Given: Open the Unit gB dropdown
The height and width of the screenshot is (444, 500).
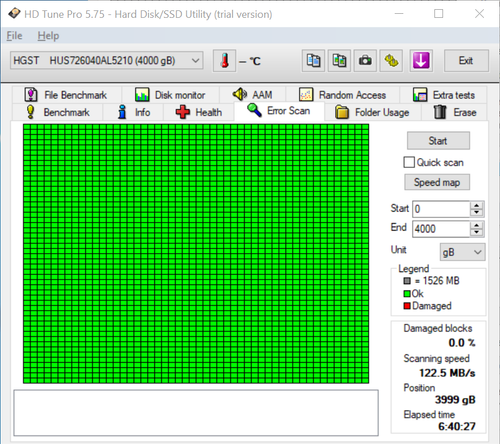Looking at the screenshot, I should click(462, 252).
